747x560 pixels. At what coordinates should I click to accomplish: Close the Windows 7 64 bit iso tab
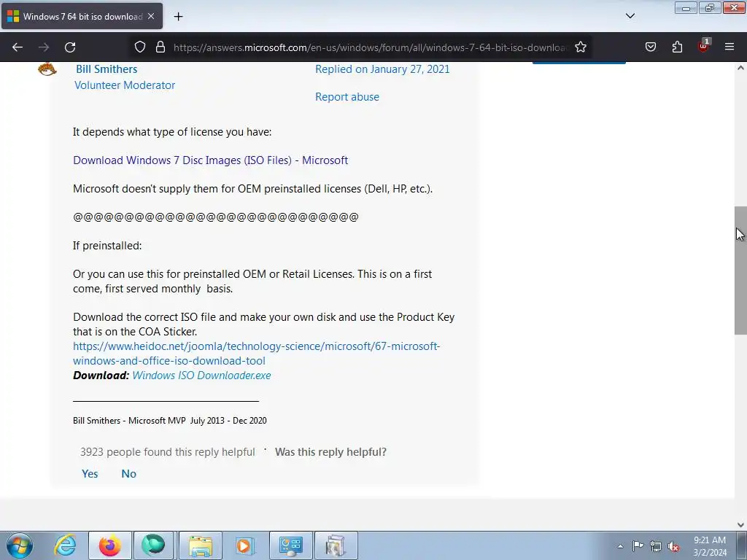point(151,16)
